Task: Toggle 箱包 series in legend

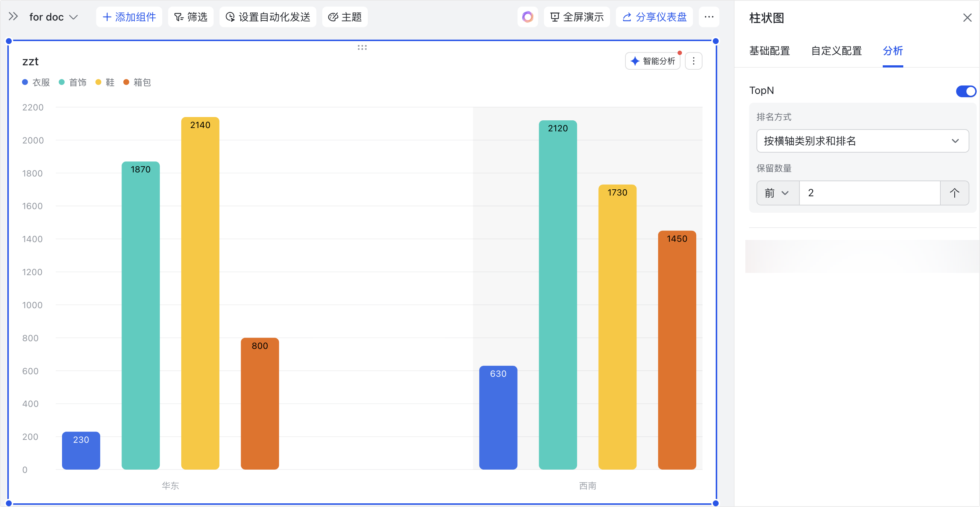Action: coord(137,83)
